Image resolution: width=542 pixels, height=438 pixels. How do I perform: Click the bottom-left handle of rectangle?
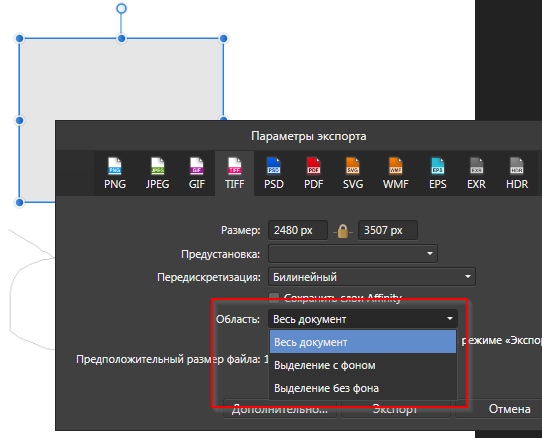[x=20, y=202]
